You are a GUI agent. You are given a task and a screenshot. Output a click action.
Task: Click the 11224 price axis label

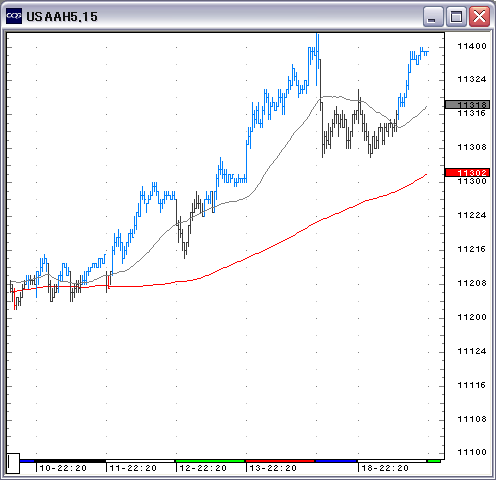pyautogui.click(x=472, y=215)
